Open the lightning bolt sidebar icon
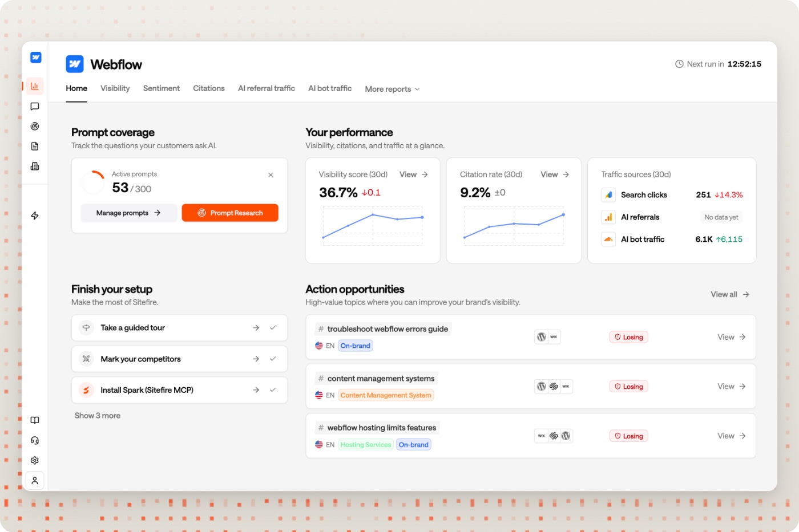 (35, 216)
